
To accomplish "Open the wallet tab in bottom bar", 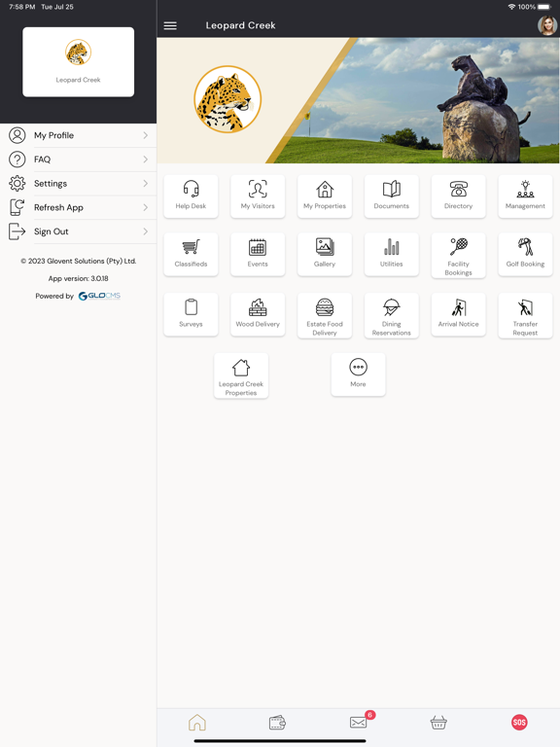I will point(277,723).
